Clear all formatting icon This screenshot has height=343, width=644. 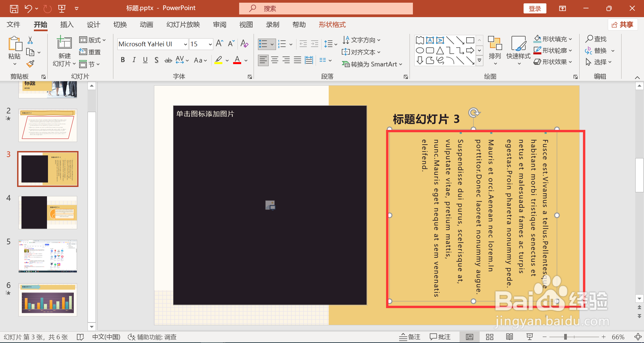pos(245,43)
